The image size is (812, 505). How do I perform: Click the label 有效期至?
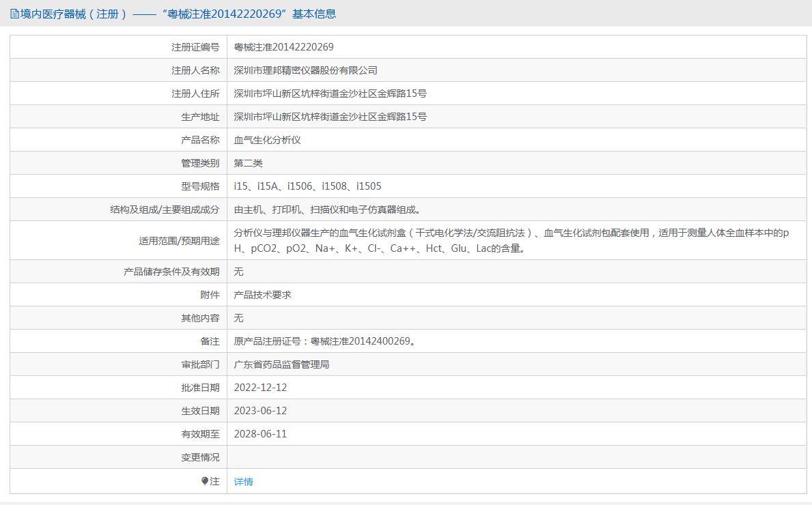click(x=200, y=434)
